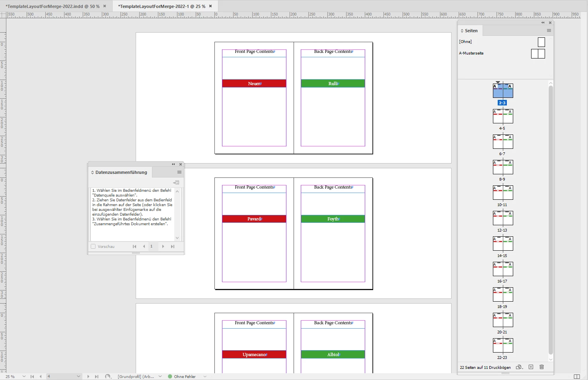This screenshot has width=588, height=380.
Task: Close the TemplateLayoutForMerge-2022-1 tab
Action: [210, 6]
